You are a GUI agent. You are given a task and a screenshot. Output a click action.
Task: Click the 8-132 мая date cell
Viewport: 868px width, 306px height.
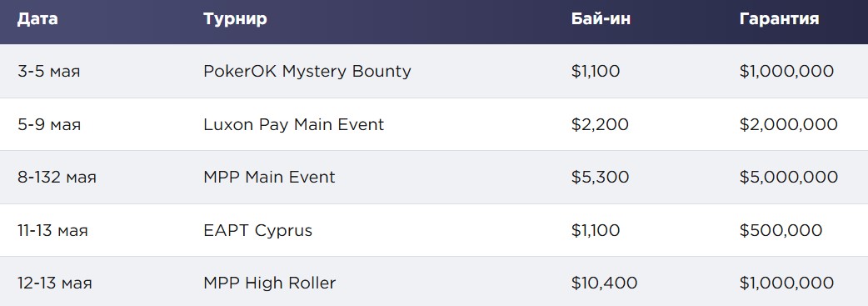(57, 178)
